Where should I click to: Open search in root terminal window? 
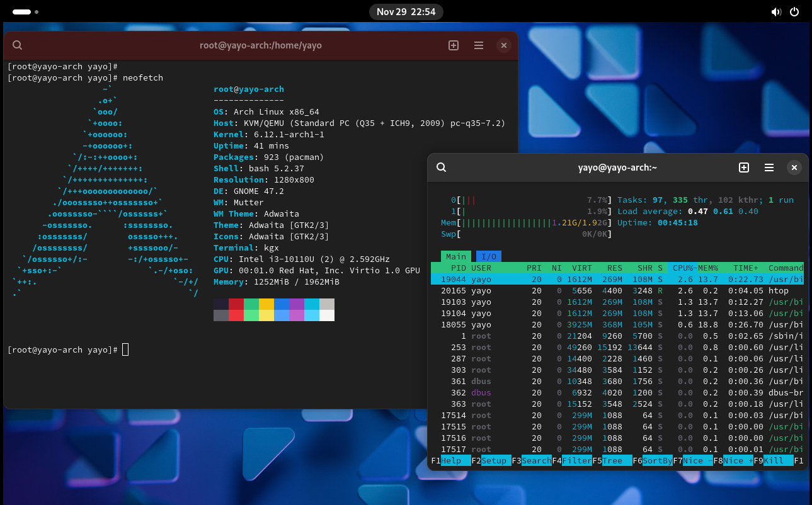(18, 45)
